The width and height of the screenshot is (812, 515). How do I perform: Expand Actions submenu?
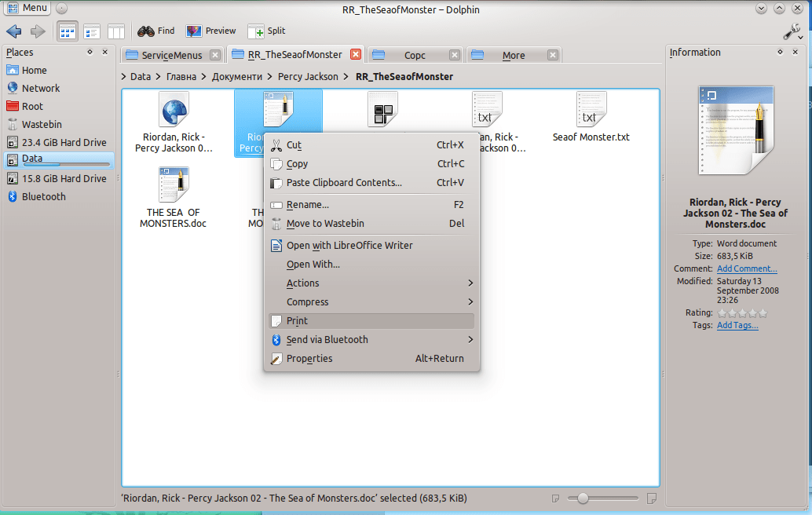(371, 283)
